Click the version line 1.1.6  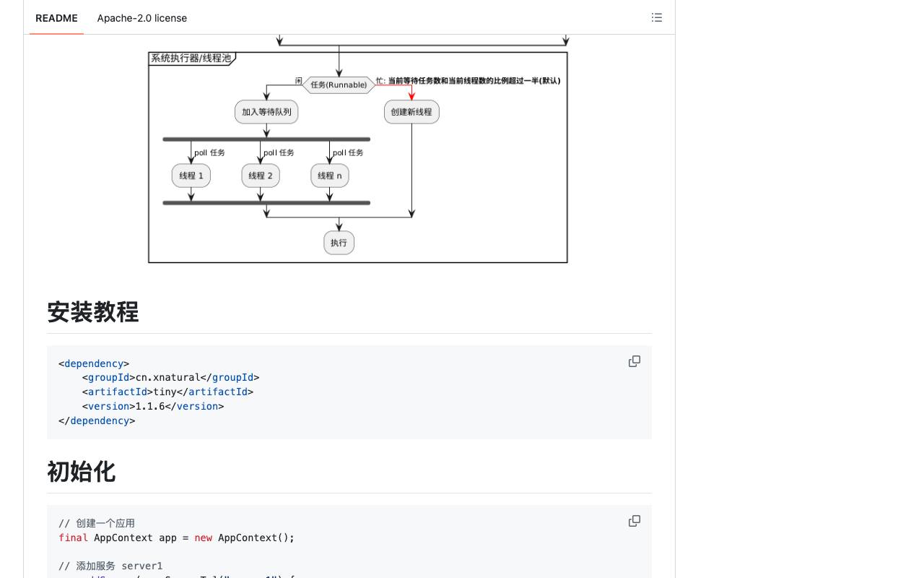(153, 406)
